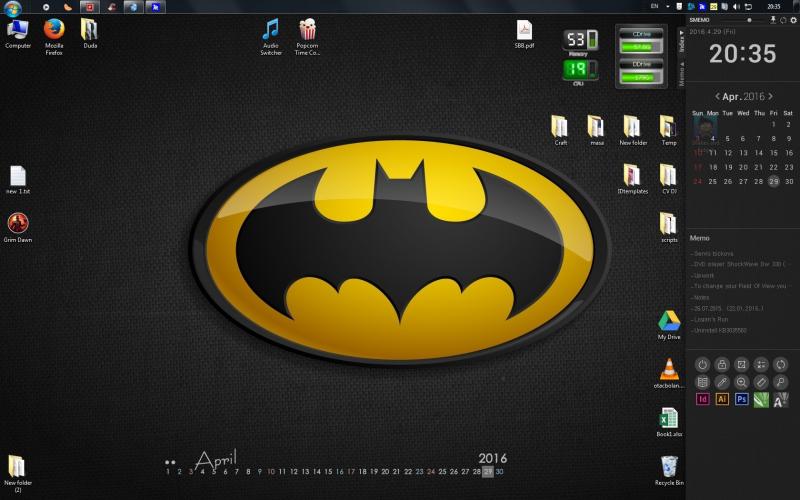
Task: Launch the Audio Switcher shortcut
Action: (271, 37)
